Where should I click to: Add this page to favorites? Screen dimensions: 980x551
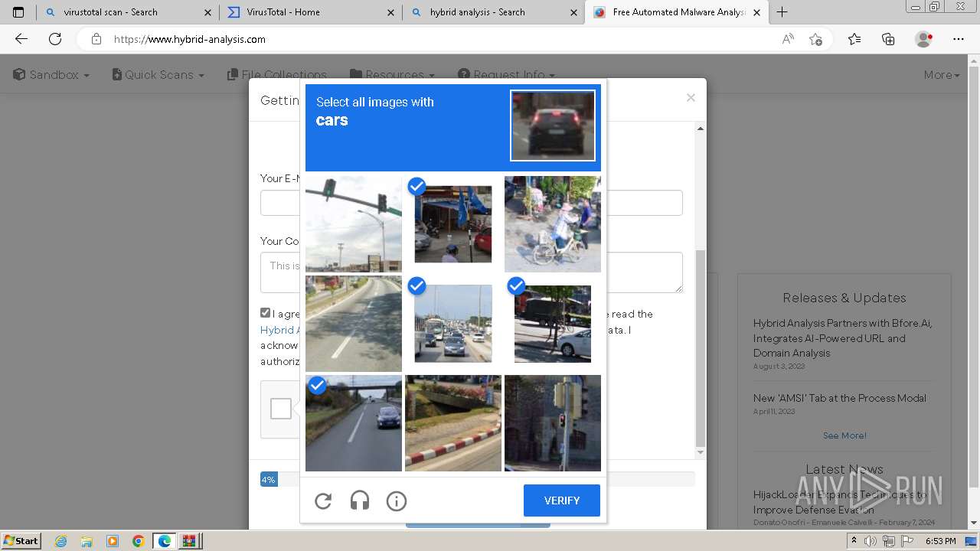[x=816, y=39]
